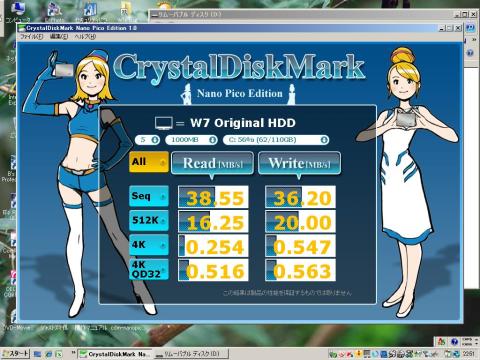Start the 4K benchmark test
The height and width of the screenshot is (360, 480).
pyautogui.click(x=149, y=245)
